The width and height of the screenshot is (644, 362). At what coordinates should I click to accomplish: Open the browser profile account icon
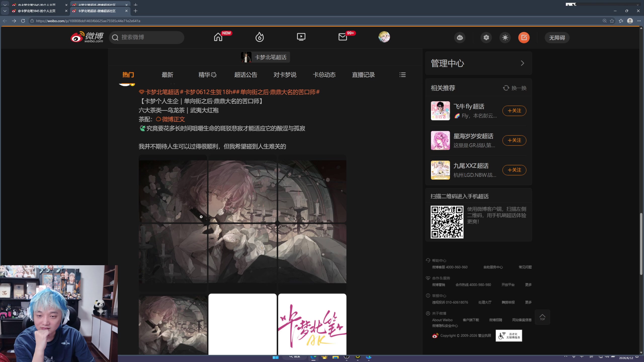click(630, 21)
